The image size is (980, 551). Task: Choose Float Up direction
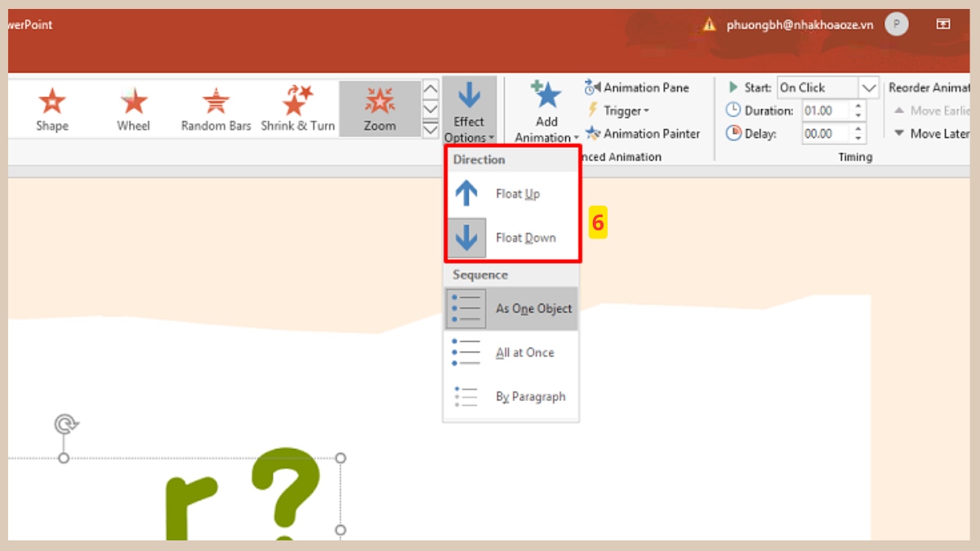(510, 193)
